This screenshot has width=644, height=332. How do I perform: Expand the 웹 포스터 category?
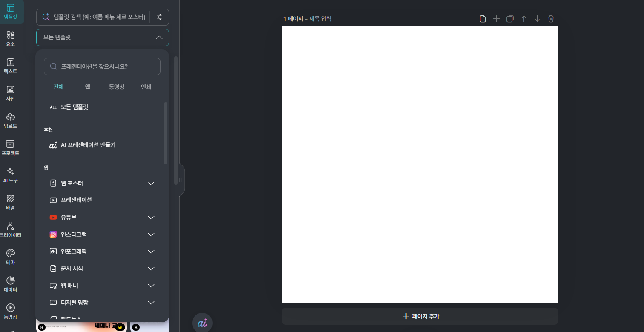(x=151, y=183)
